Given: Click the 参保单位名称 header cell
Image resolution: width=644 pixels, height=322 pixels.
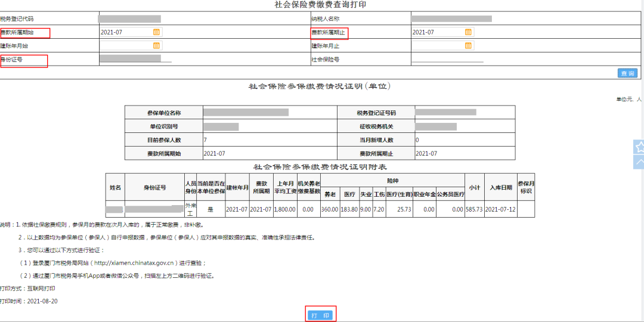Looking at the screenshot, I should point(164,113).
